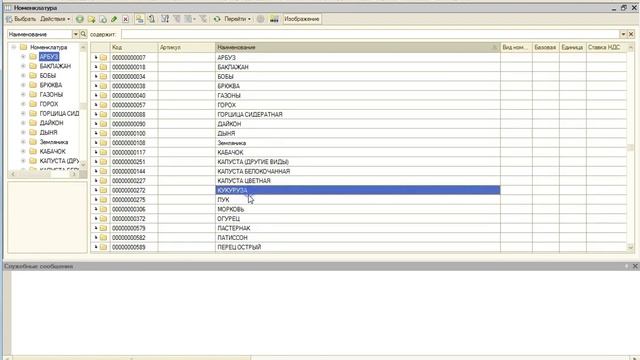
Task: Select the ЛУК row
Action: pos(358,200)
